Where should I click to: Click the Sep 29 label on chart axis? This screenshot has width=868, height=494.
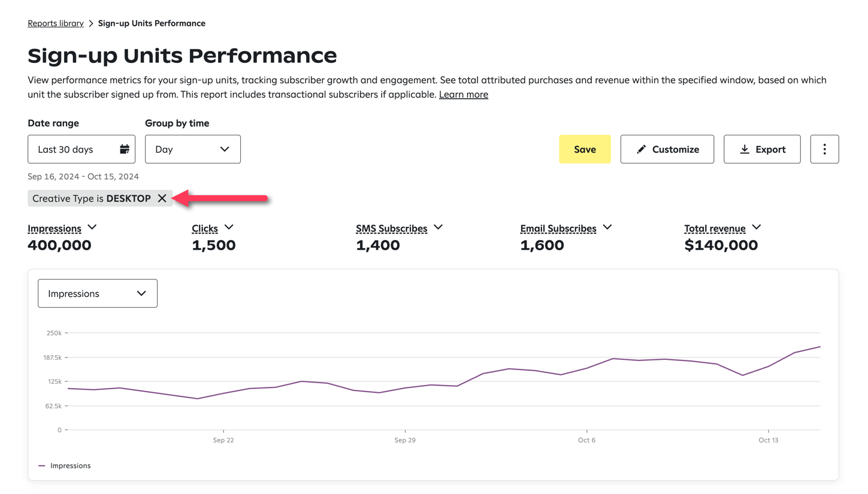click(405, 440)
